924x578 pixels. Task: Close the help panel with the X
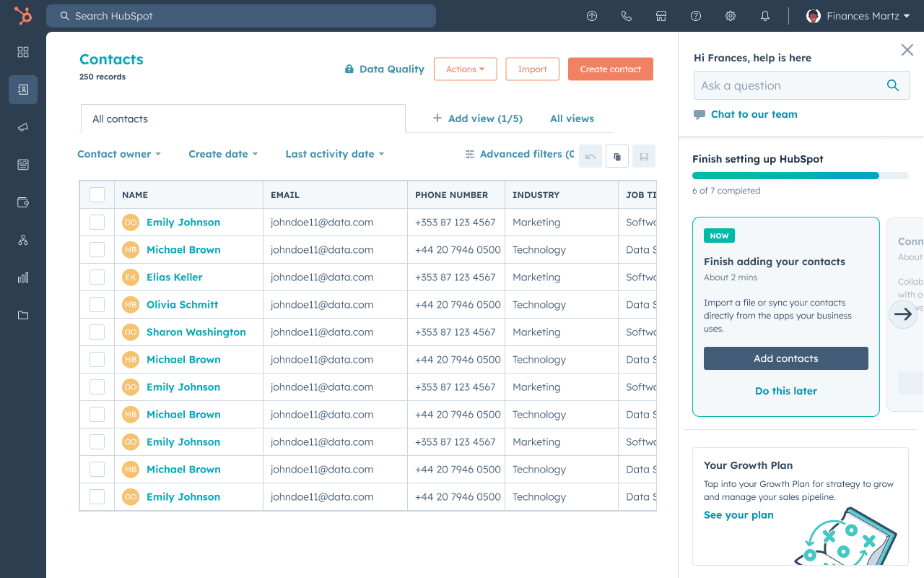click(x=907, y=50)
